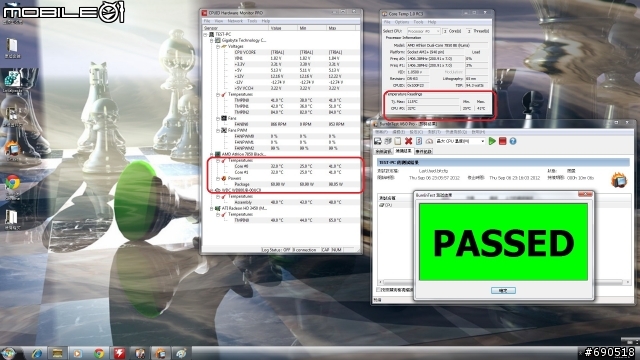Viewport: 640px width, 360px height.
Task: Click the green PASSED result banner
Action: tap(503, 242)
